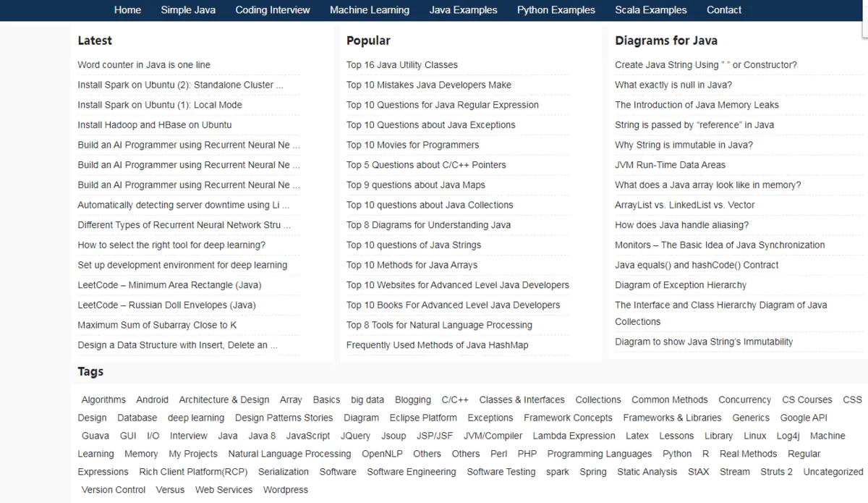Select the Concurrency tag
This screenshot has width=868, height=503.
tap(744, 400)
